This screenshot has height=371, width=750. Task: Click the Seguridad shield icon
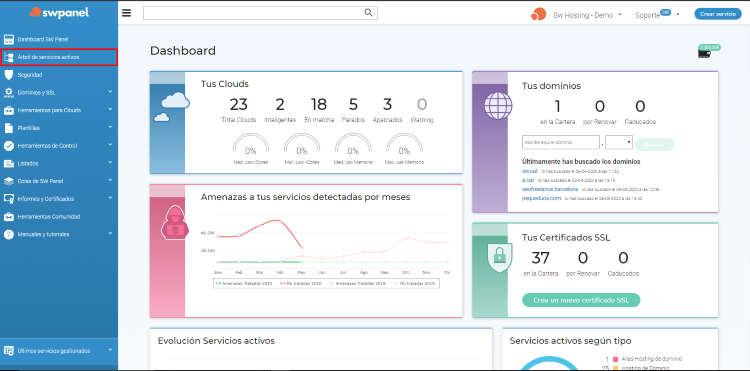9,75
